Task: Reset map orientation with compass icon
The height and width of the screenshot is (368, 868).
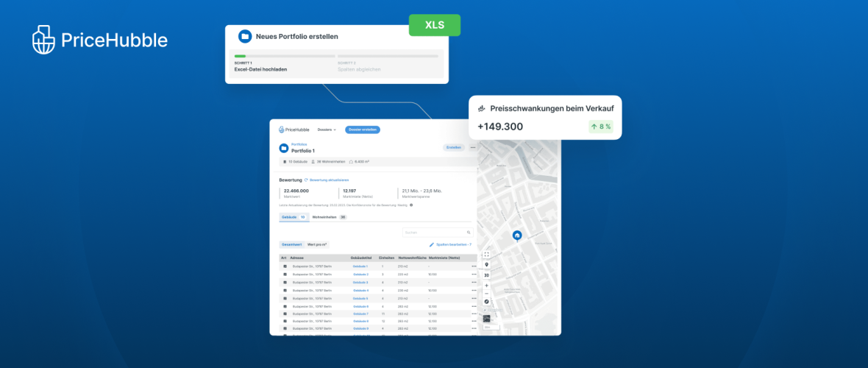Action: [486, 302]
